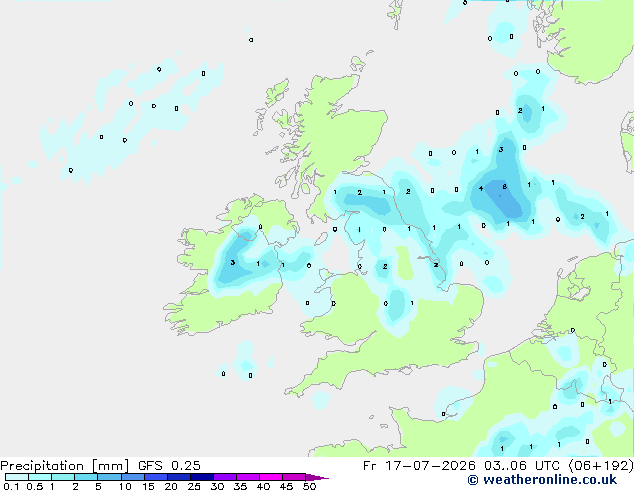Pick the 15–20 mm legend color box
Screen dimensions: 634x490
(x=156, y=477)
